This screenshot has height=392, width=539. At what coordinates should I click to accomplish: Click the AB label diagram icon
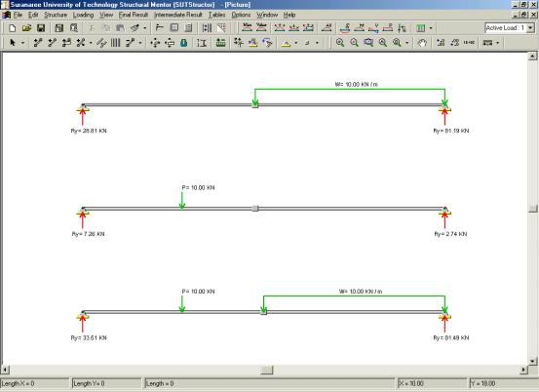(x=327, y=28)
